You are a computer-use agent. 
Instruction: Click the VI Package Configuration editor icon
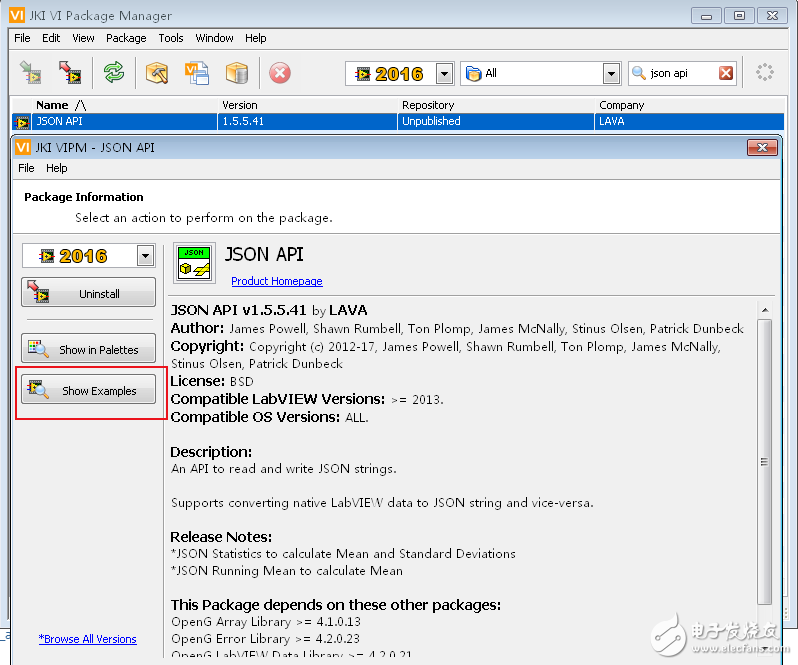pyautogui.click(x=197, y=73)
